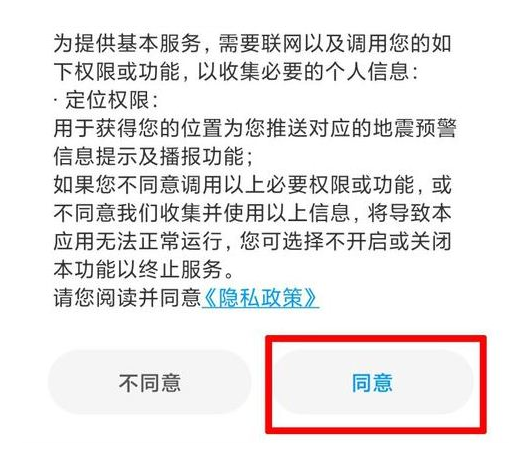Click the line starting 不同意我们收集
The width and height of the screenshot is (510, 449).
coord(252,213)
